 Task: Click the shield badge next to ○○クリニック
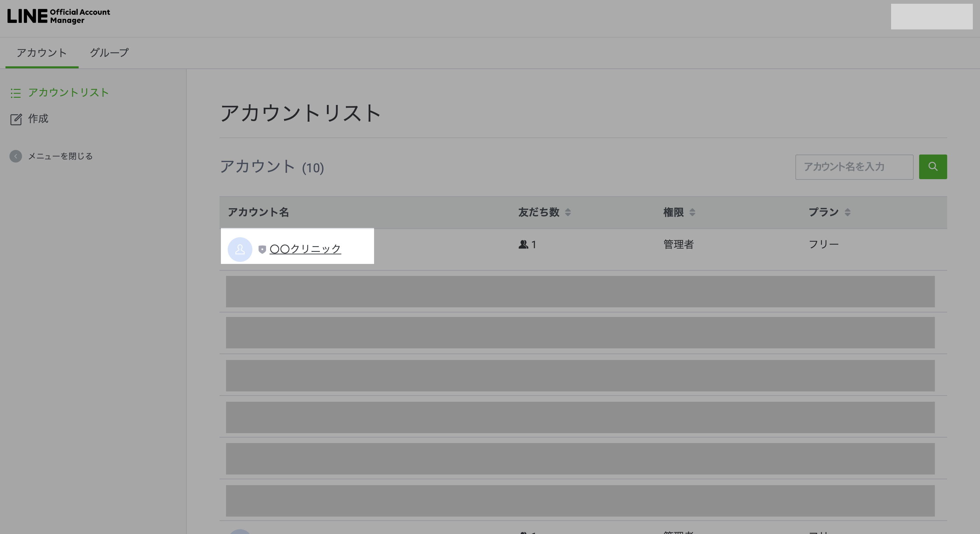pyautogui.click(x=262, y=250)
